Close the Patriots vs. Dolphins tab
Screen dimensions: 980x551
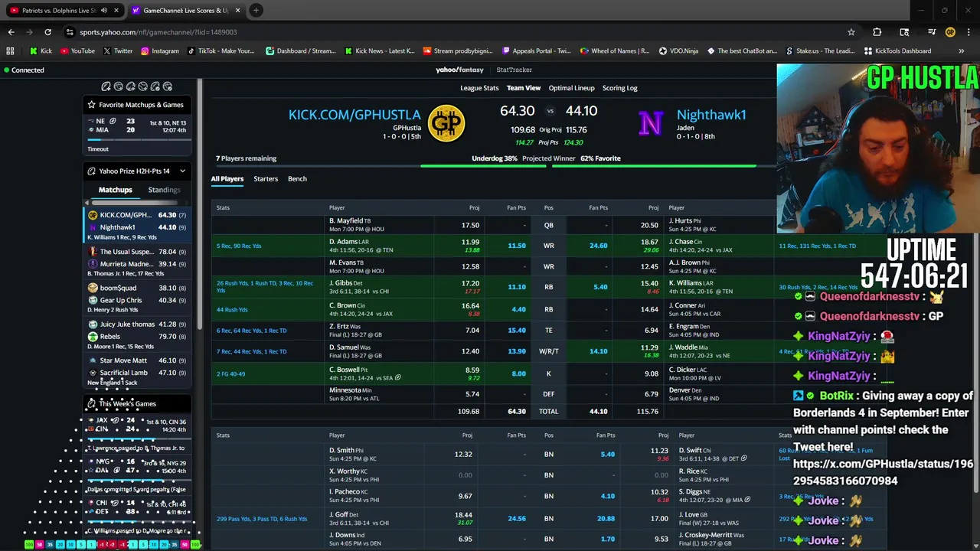[x=116, y=11]
